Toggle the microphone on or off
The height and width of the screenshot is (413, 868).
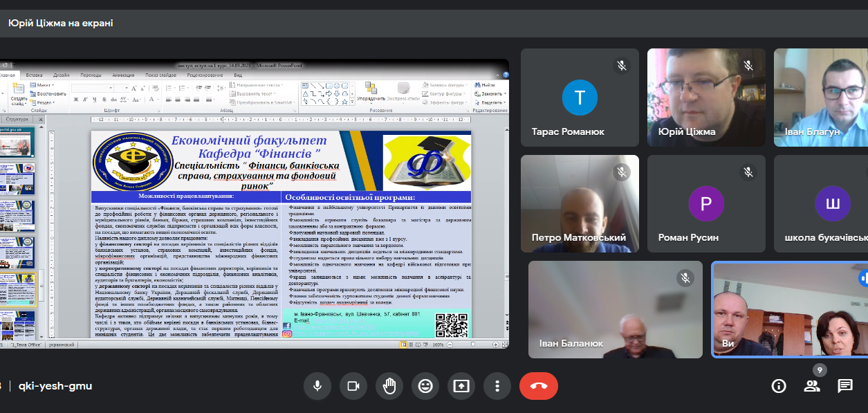(317, 386)
